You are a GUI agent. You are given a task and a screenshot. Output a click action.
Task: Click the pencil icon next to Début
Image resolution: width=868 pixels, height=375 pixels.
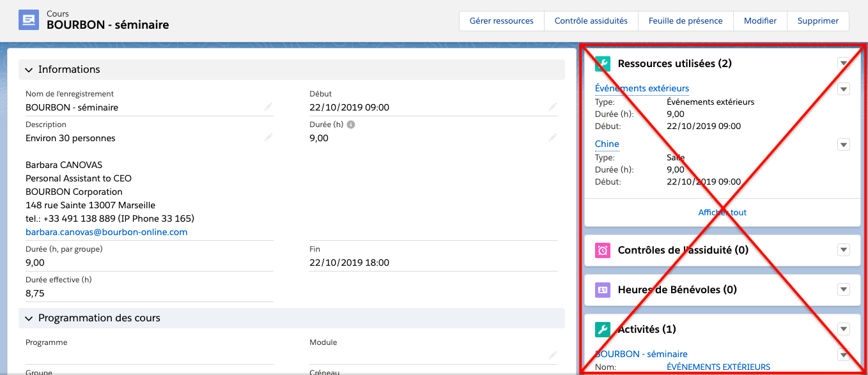click(552, 107)
